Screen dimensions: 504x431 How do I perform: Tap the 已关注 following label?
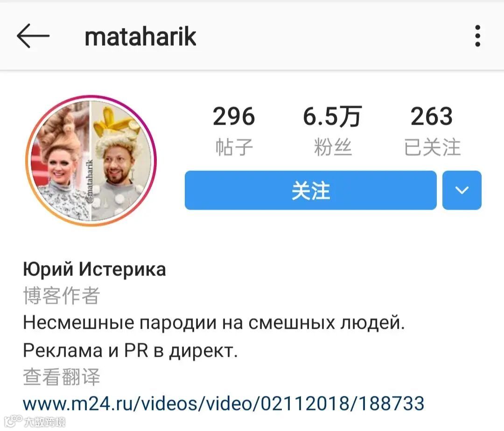click(432, 147)
